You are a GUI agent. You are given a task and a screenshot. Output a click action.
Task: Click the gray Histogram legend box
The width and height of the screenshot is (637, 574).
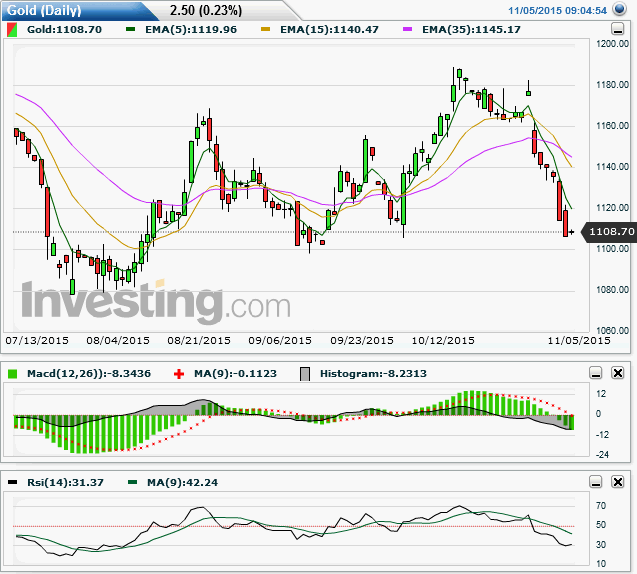[x=305, y=374]
